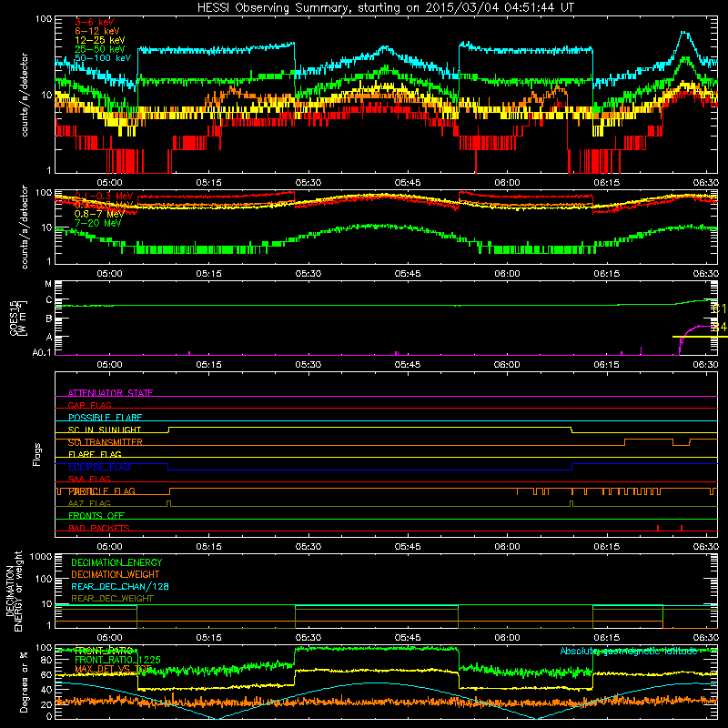Click the 7-20 MeV legend label
The image size is (728, 728).
pyautogui.click(x=98, y=223)
